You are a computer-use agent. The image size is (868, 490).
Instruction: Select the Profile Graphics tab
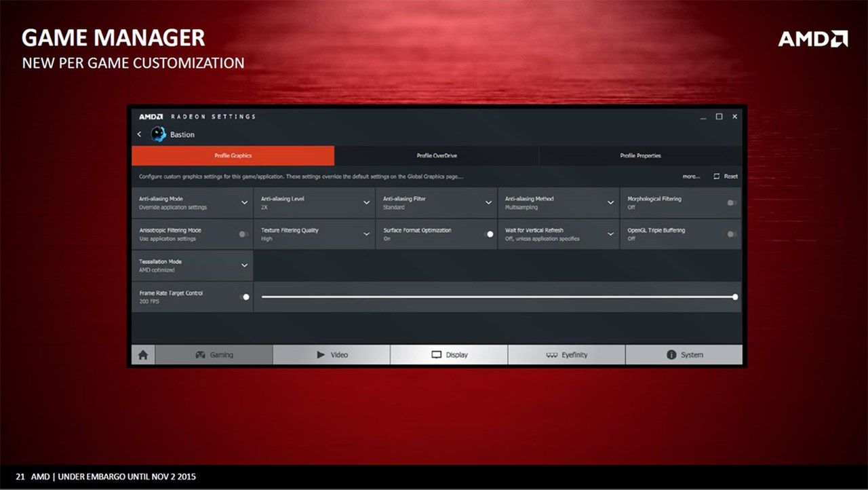[x=233, y=155]
